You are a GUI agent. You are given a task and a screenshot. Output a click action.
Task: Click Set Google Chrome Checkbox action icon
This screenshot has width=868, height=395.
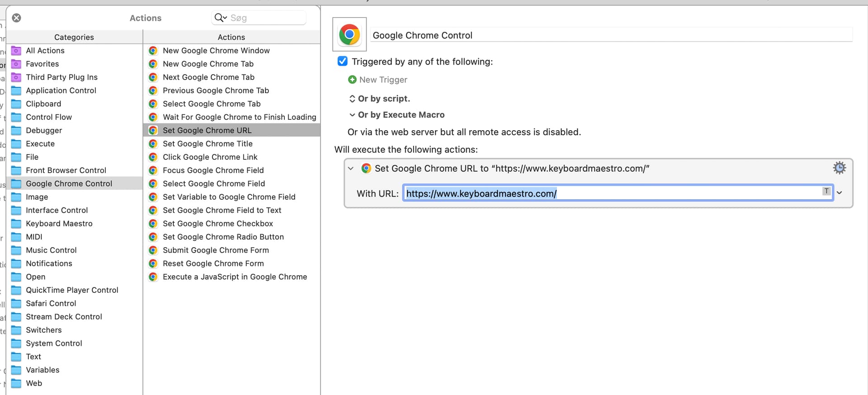click(153, 224)
